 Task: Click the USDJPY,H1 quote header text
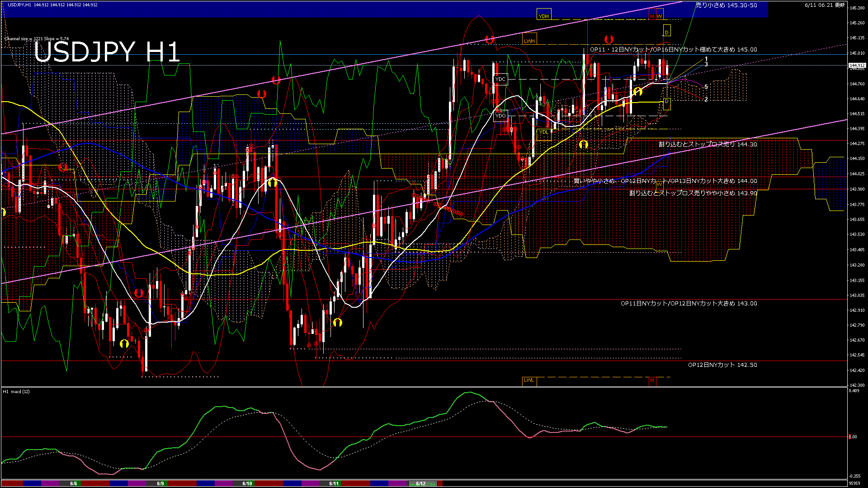pos(53,5)
